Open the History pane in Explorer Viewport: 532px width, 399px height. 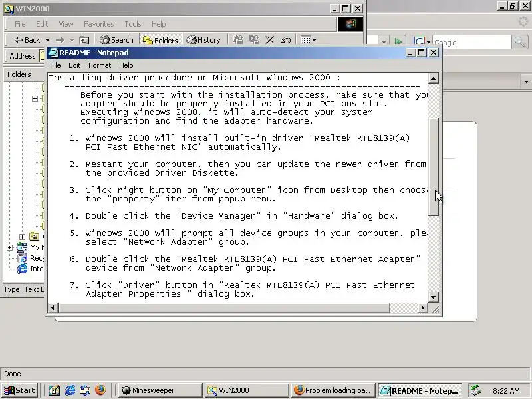pos(203,40)
